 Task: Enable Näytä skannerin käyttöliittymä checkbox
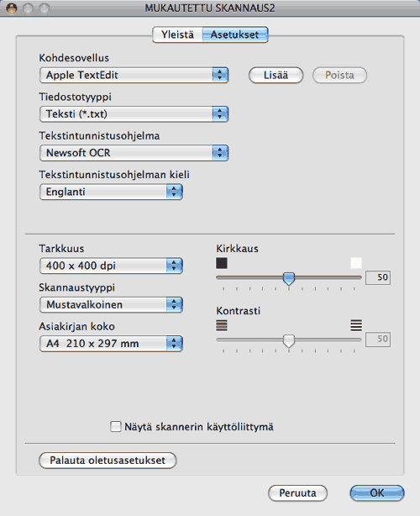pyautogui.click(x=115, y=426)
